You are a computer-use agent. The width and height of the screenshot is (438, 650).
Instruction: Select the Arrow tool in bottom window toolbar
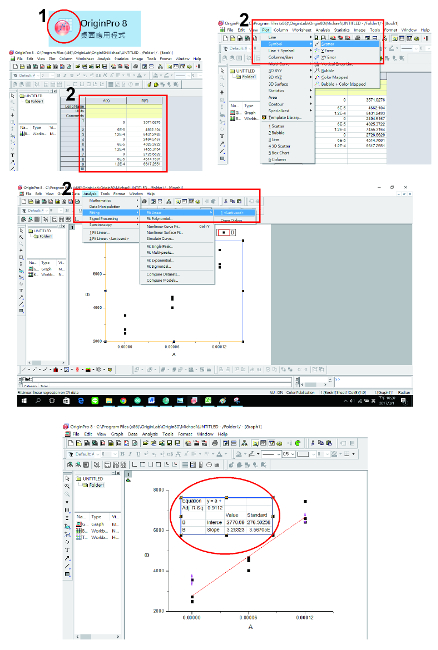(x=68, y=558)
